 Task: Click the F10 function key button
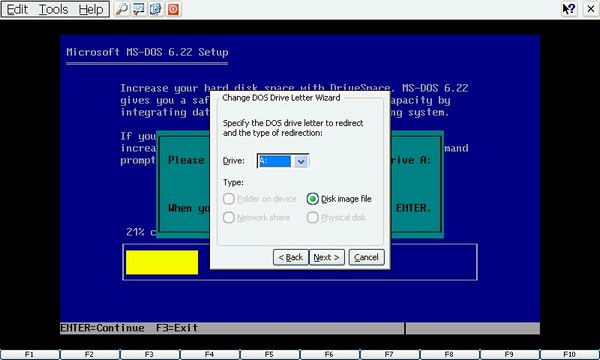[x=569, y=355]
